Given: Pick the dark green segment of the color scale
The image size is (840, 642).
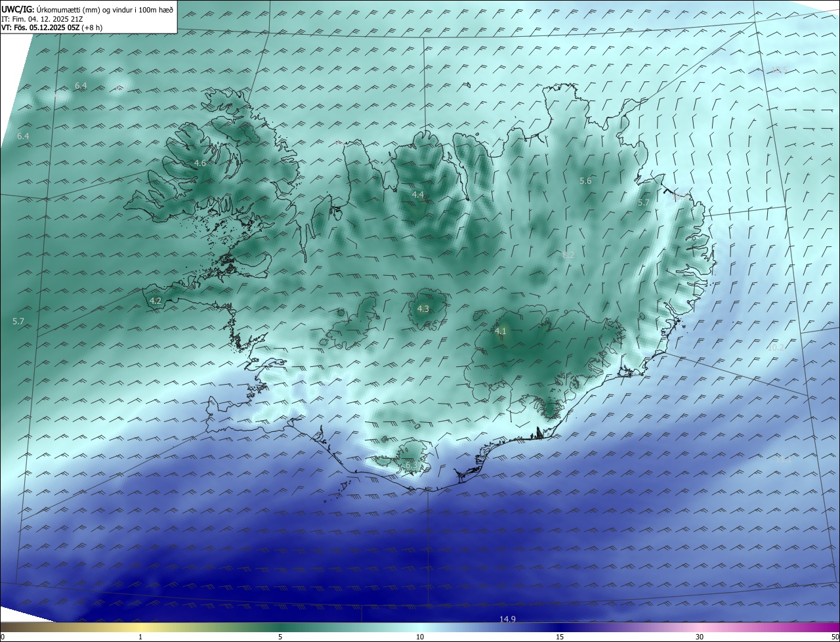Looking at the screenshot, I should [280, 628].
